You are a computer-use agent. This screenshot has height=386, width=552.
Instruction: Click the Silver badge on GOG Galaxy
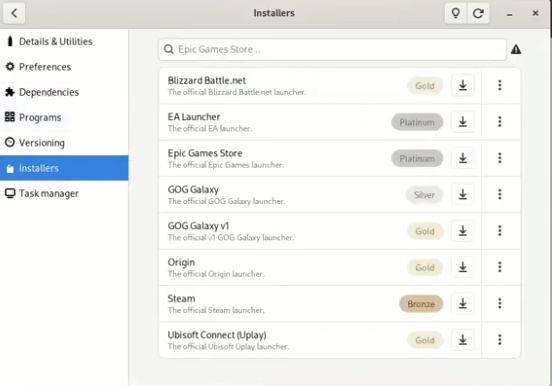424,195
